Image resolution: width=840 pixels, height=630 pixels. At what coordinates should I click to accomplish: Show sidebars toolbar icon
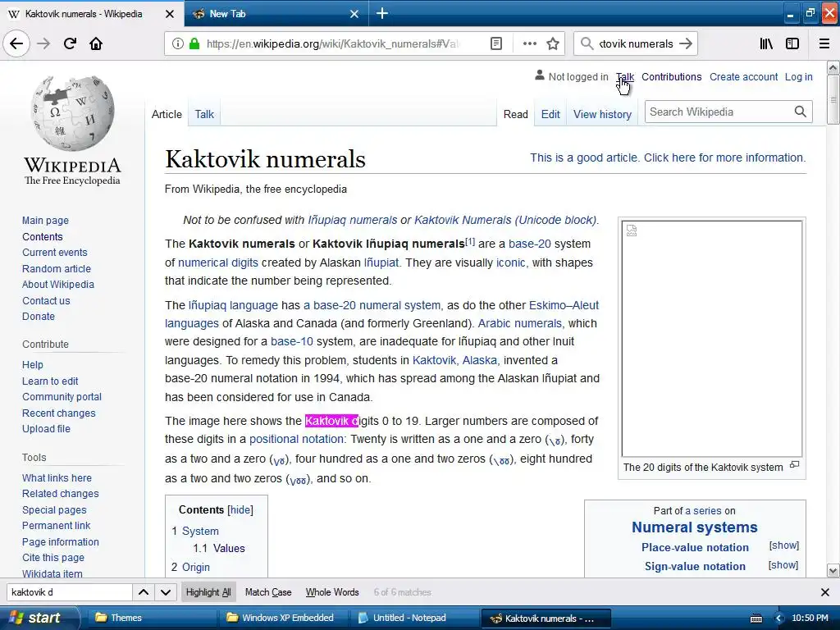click(792, 43)
